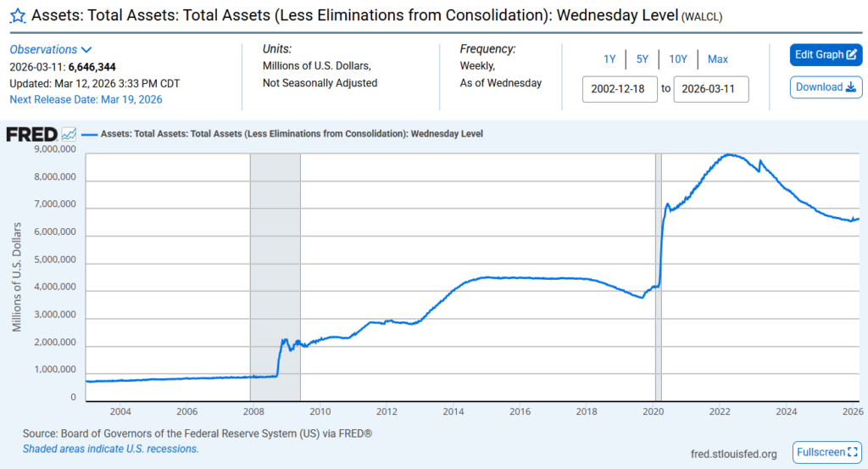
Task: Click the 2008 recession shaded region
Action: [x=275, y=271]
